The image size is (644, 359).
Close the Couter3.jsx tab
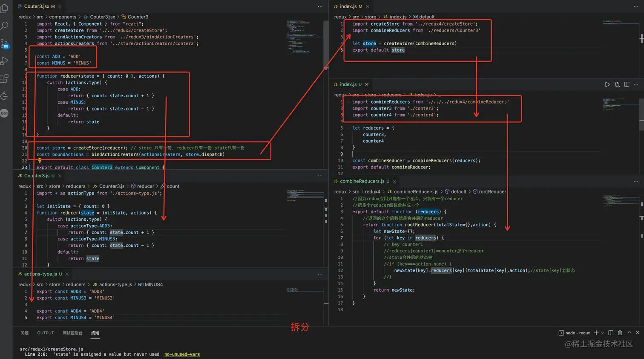(x=60, y=6)
